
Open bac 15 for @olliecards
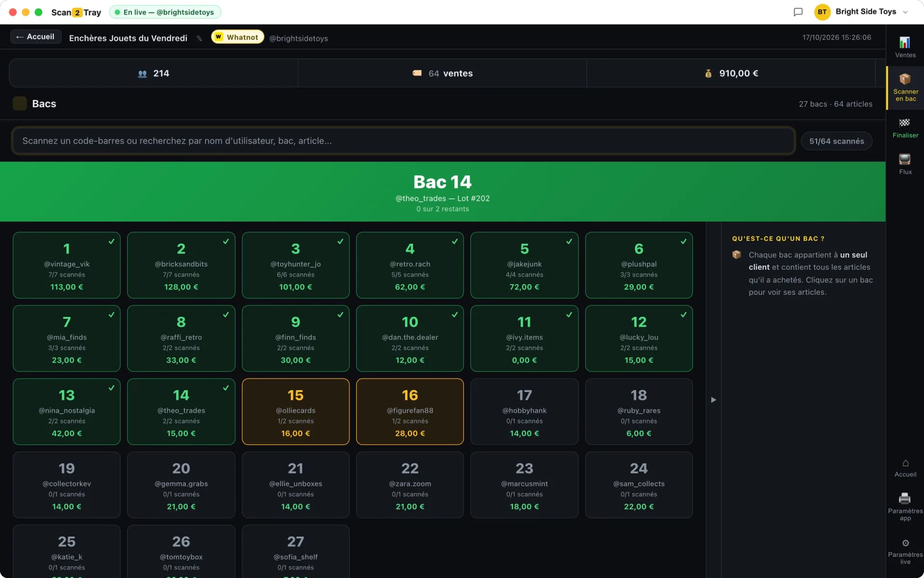[x=295, y=411]
